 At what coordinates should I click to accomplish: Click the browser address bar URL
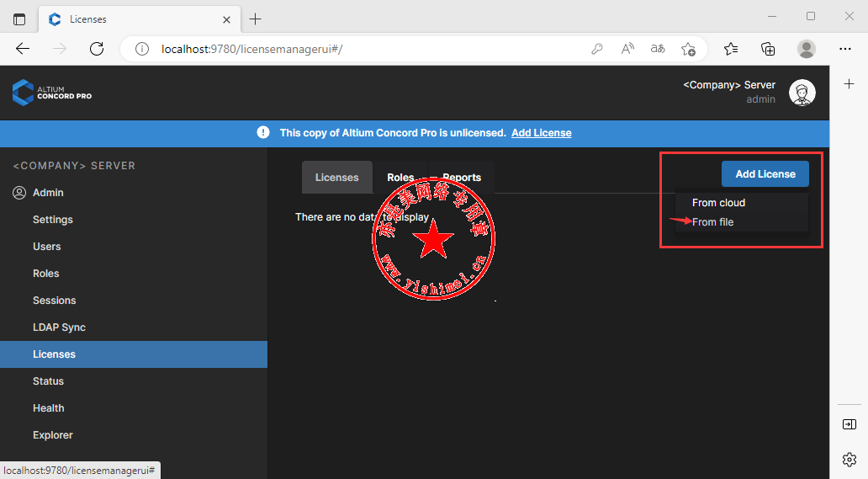[251, 49]
